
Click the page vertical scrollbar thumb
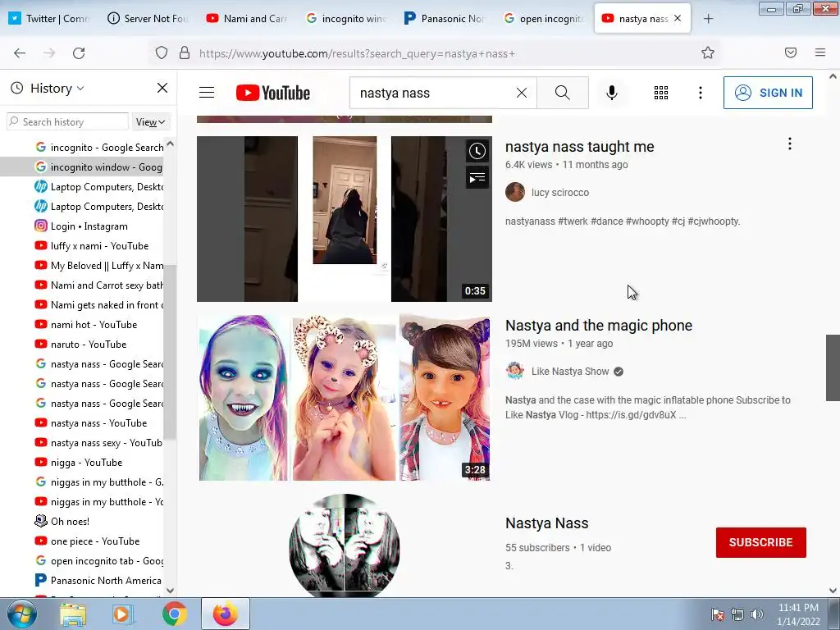pyautogui.click(x=833, y=367)
